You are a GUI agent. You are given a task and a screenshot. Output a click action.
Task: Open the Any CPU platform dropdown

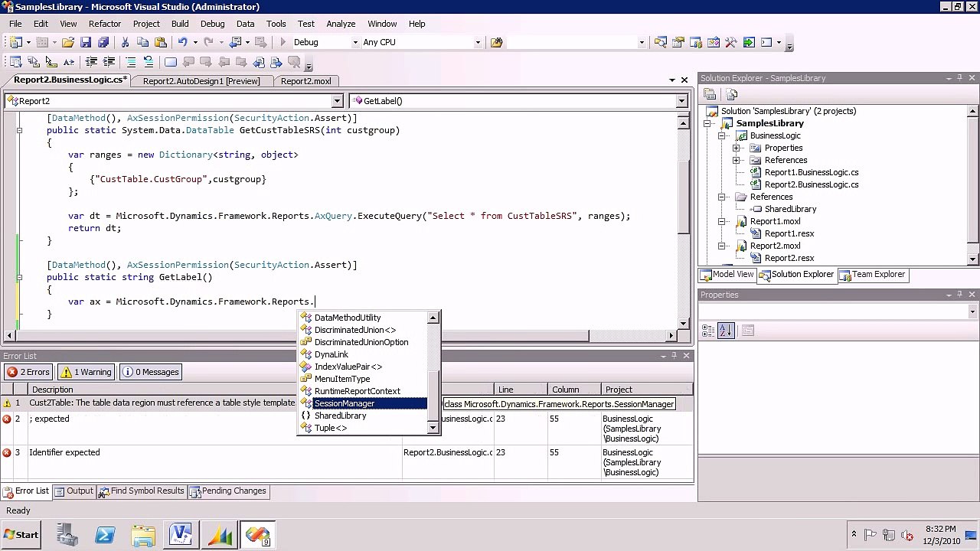pos(478,43)
